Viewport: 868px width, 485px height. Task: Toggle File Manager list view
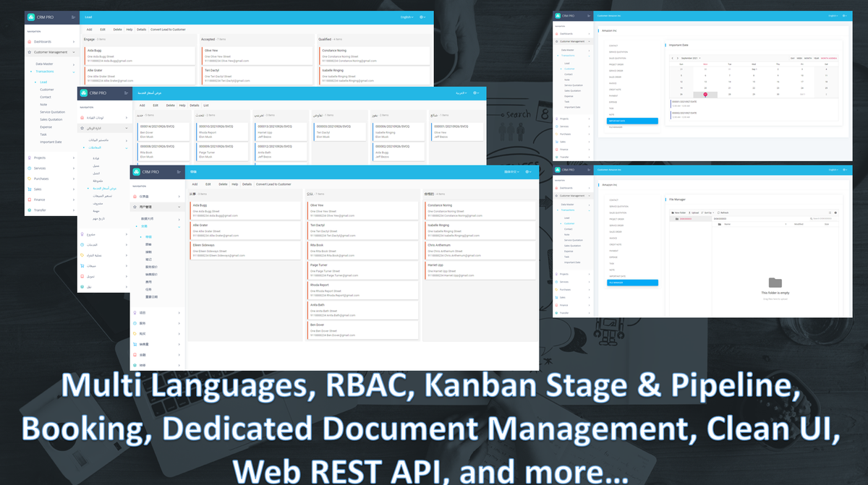tap(830, 213)
